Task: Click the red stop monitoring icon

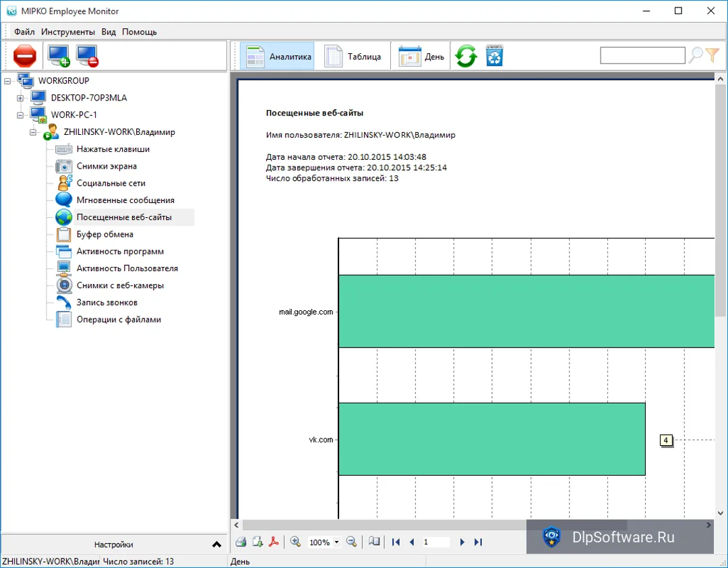Action: tap(25, 56)
